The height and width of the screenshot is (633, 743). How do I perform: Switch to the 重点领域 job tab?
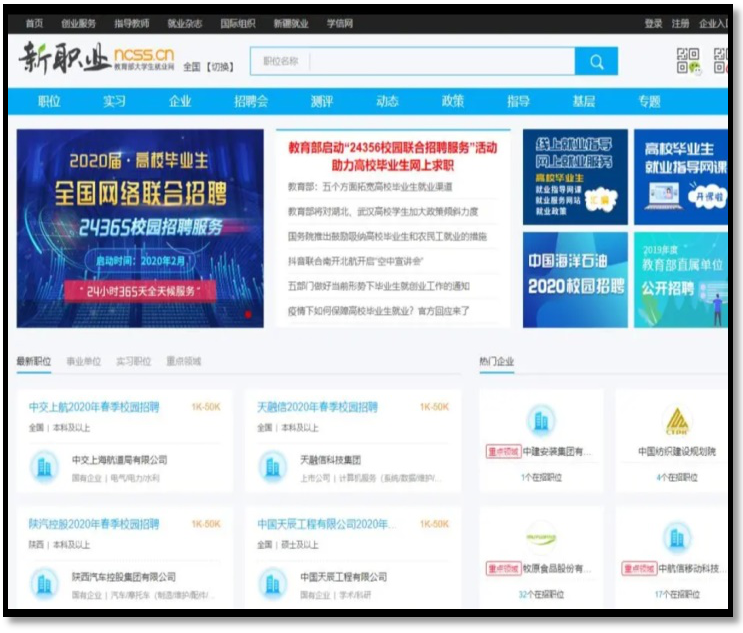point(184,362)
